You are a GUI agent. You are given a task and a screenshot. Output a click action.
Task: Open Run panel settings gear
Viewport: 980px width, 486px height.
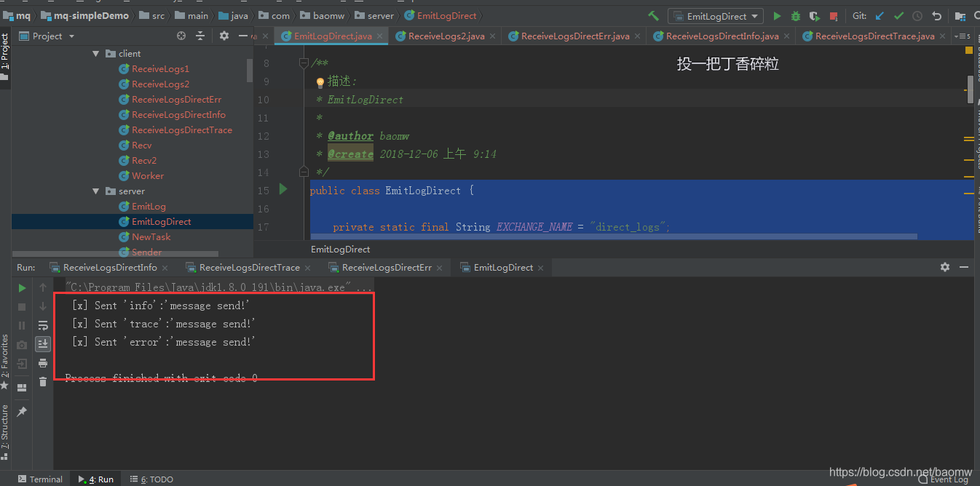(x=945, y=267)
